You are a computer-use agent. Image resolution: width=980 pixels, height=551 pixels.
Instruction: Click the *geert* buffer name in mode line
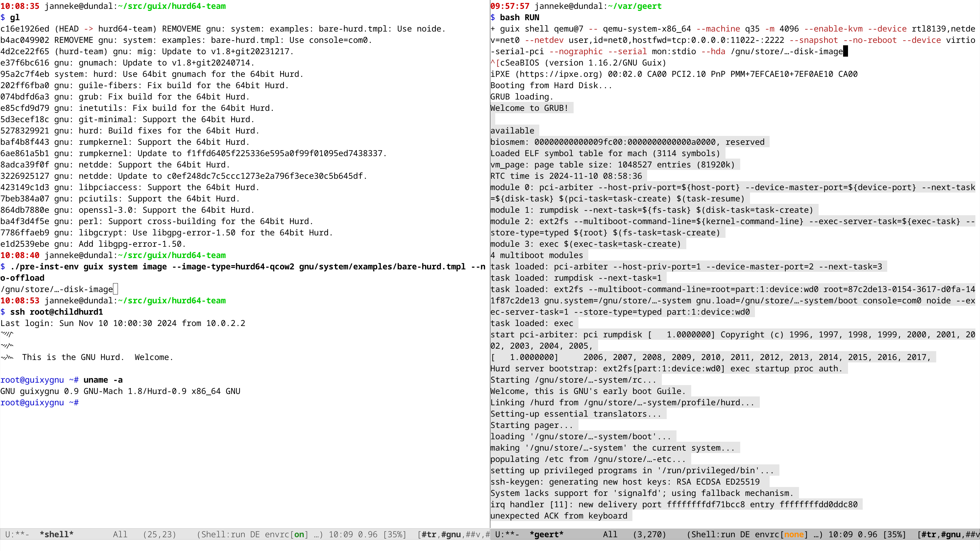pyautogui.click(x=546, y=534)
